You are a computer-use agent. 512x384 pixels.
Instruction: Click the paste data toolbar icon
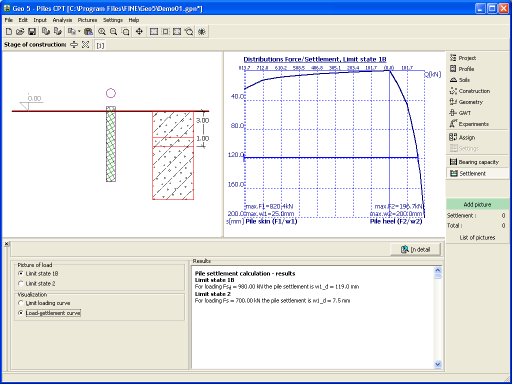pos(88,32)
